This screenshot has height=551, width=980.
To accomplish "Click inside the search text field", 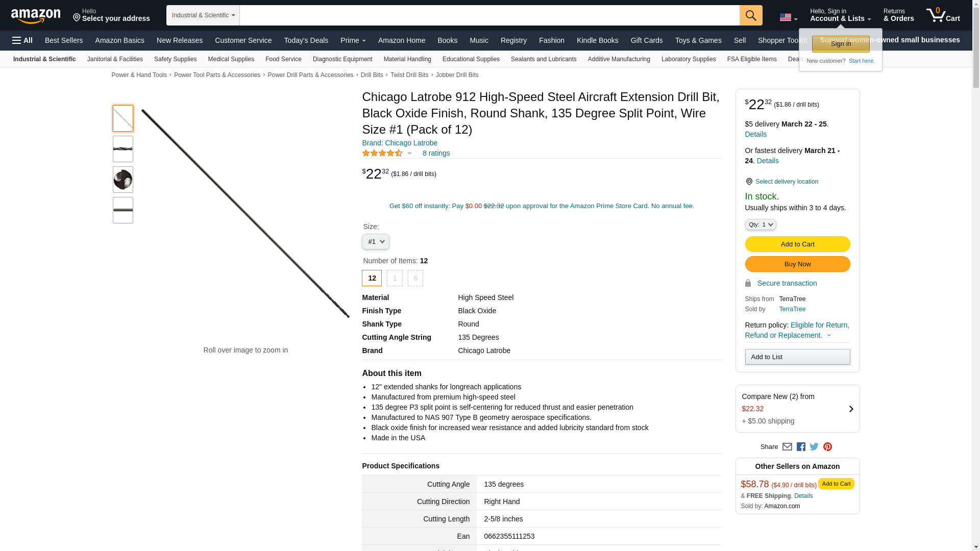I will (489, 15).
